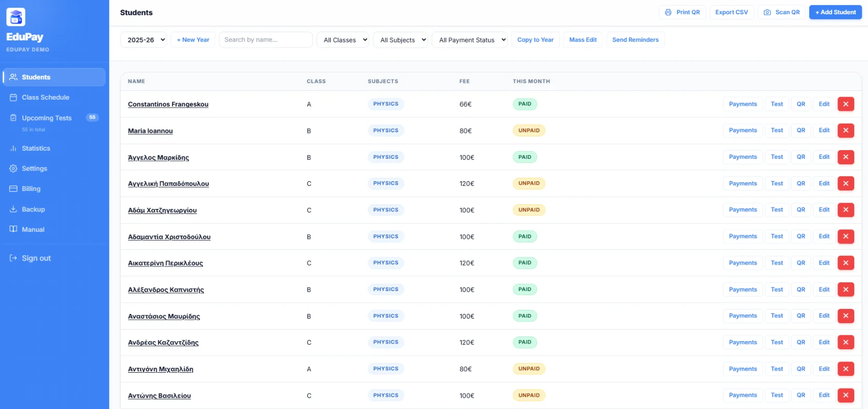Open the 2025-26 year dropdown
The height and width of the screenshot is (409, 868).
[x=143, y=40]
